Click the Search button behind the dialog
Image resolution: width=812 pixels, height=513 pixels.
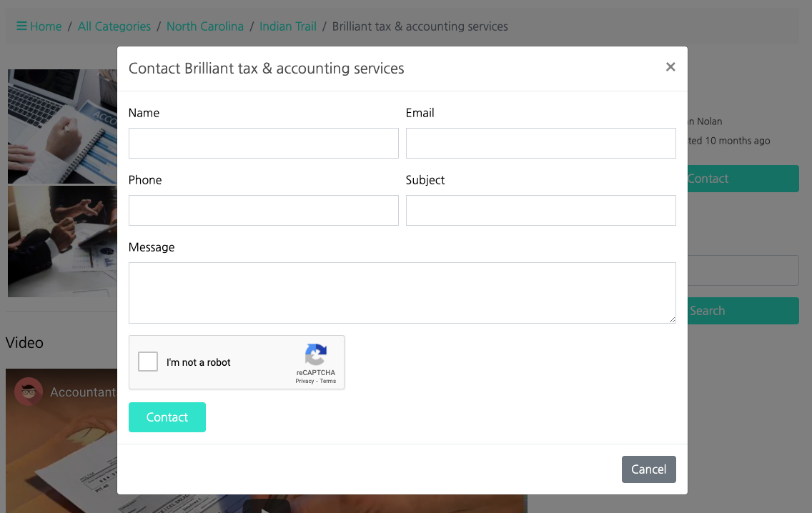click(x=743, y=311)
